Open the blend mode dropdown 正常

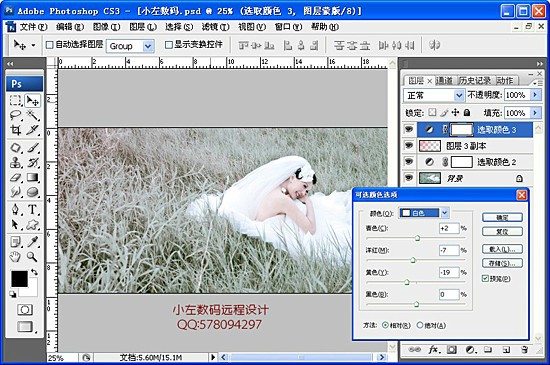pyautogui.click(x=434, y=95)
